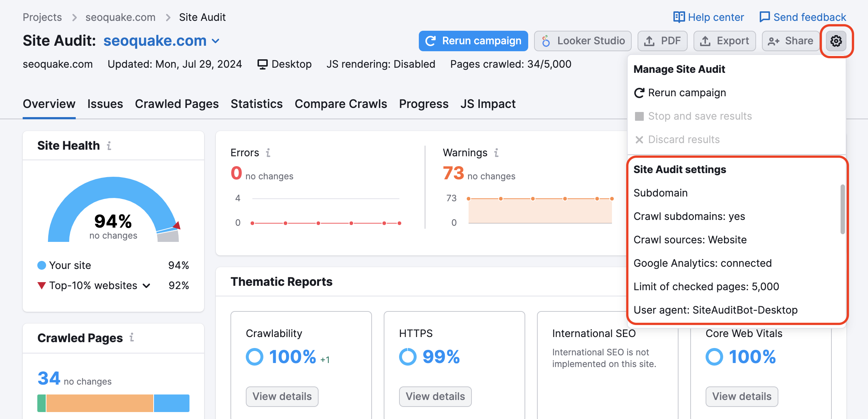
Task: Click the Crawlability 100% score
Action: point(292,357)
